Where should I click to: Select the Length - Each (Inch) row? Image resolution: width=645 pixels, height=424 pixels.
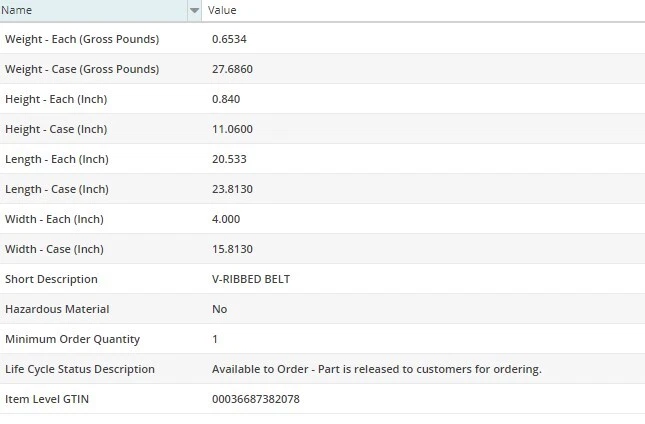[x=56, y=159]
